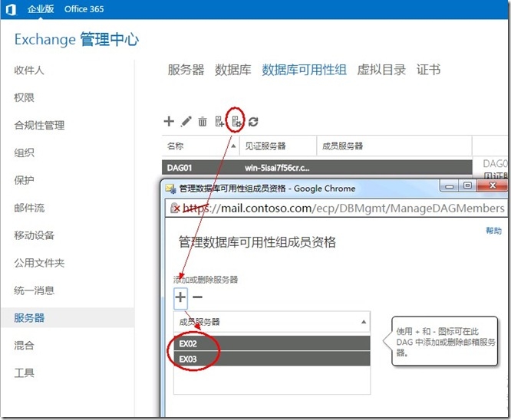511x420 pixels.
Task: Select EX02 member server row
Action: (272, 343)
